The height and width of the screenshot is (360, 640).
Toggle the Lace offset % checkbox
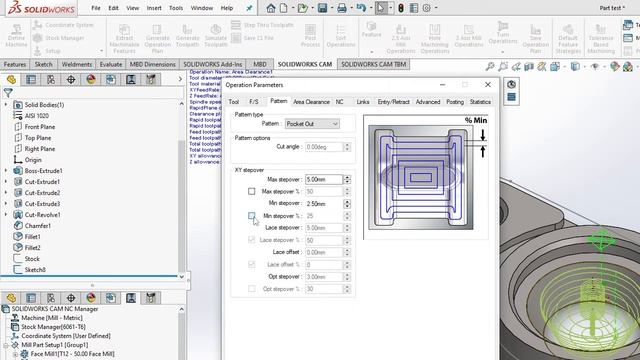point(251,264)
